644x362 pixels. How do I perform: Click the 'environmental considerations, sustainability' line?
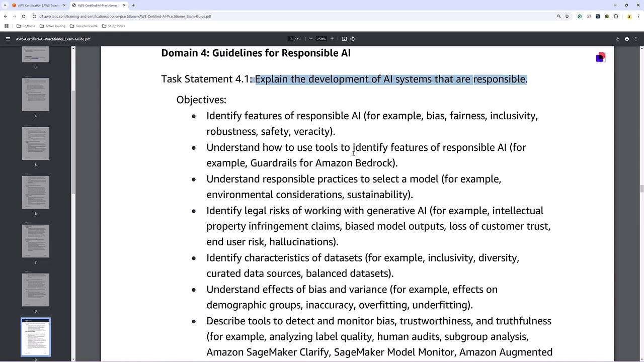[x=309, y=195]
